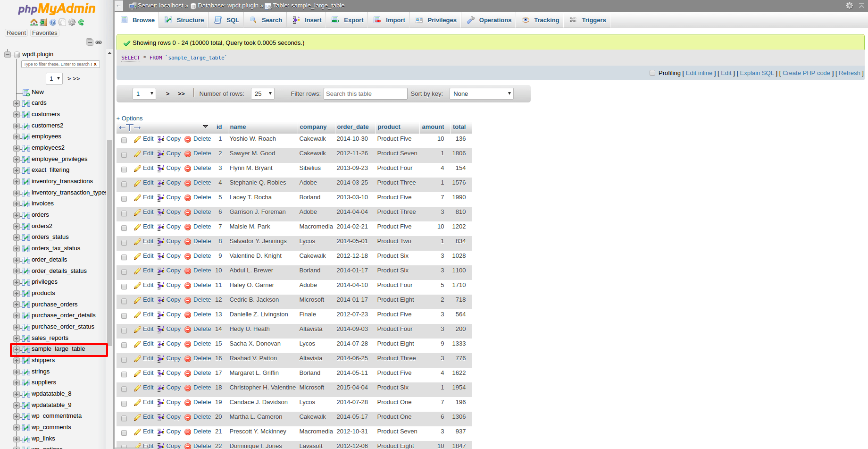Collapse the tree using the minus icon

coord(89,42)
